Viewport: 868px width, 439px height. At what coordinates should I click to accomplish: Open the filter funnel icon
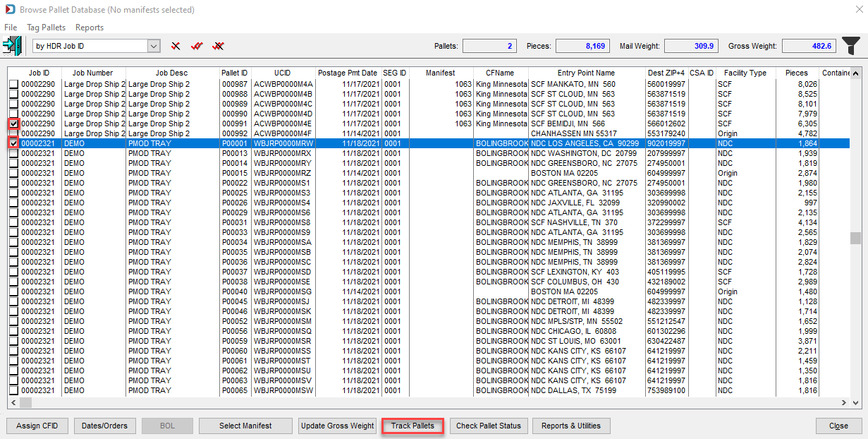coord(851,46)
